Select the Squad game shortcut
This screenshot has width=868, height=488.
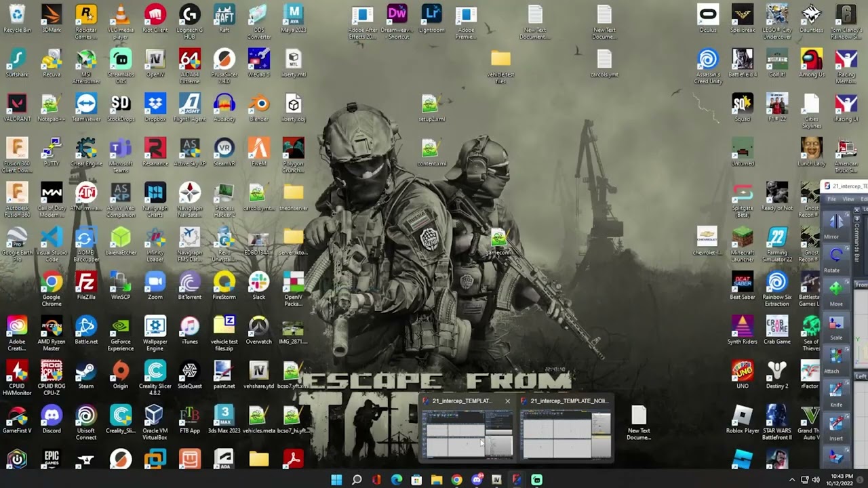(x=743, y=108)
